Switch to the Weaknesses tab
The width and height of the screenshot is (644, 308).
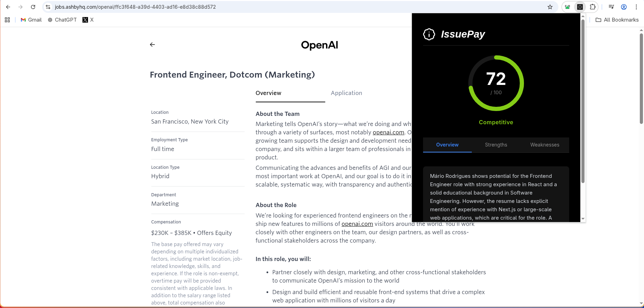click(545, 145)
